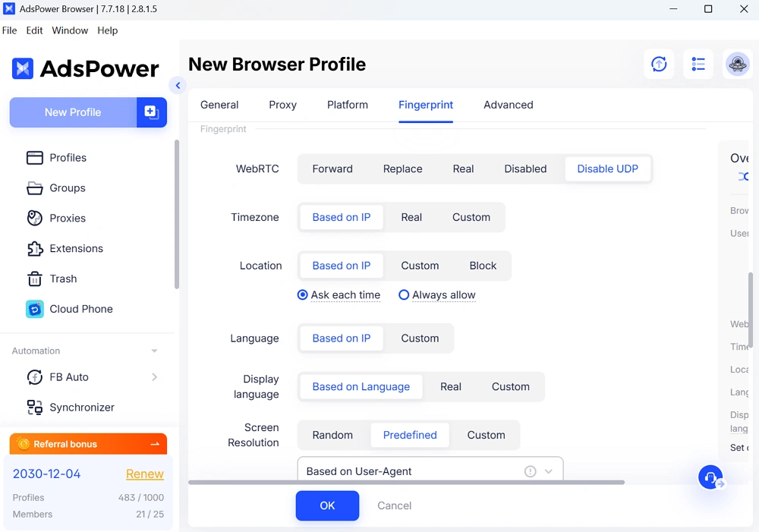Select Ask each time for Location
The width and height of the screenshot is (759, 532).
coord(302,294)
